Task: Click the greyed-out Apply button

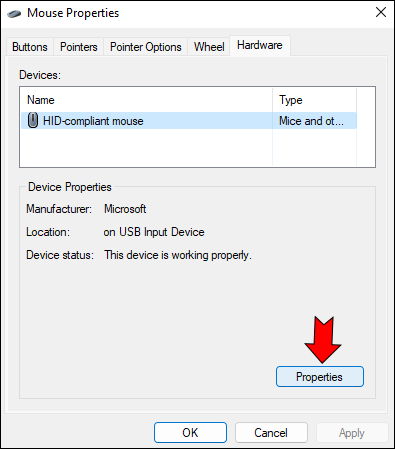Action: pos(352,433)
